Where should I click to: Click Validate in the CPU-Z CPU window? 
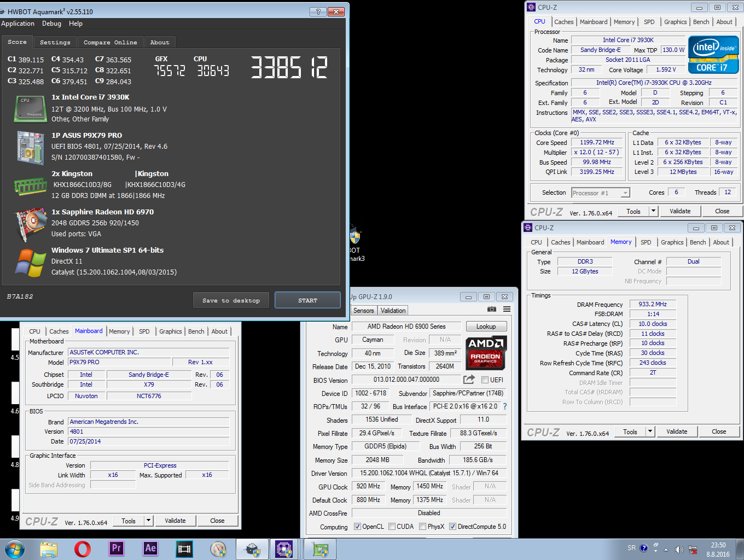pyautogui.click(x=680, y=211)
